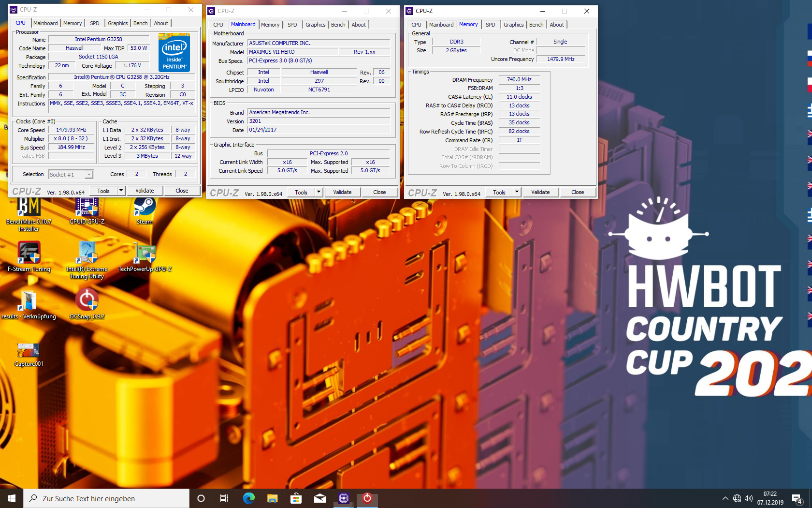Click Close button in CPU window

coord(182,191)
